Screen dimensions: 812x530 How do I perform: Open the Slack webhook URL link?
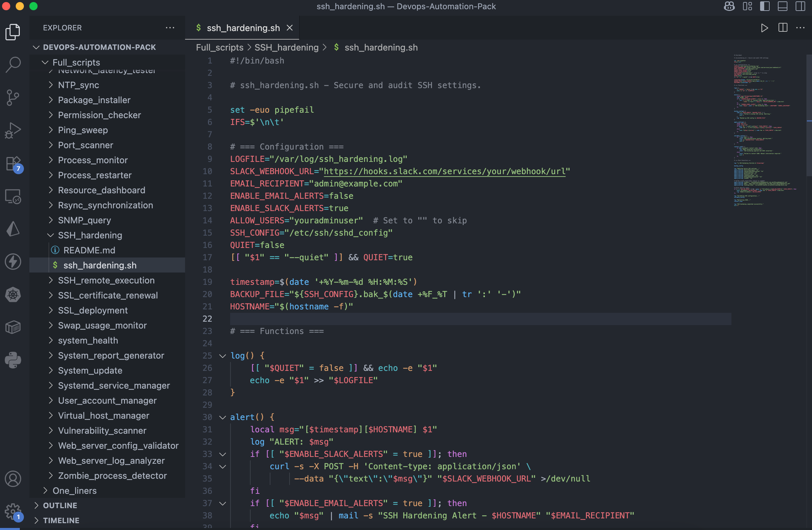(444, 171)
